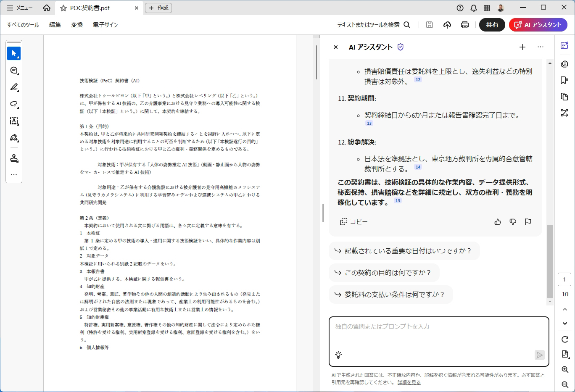Open the メニュー hamburger menu

(19, 8)
